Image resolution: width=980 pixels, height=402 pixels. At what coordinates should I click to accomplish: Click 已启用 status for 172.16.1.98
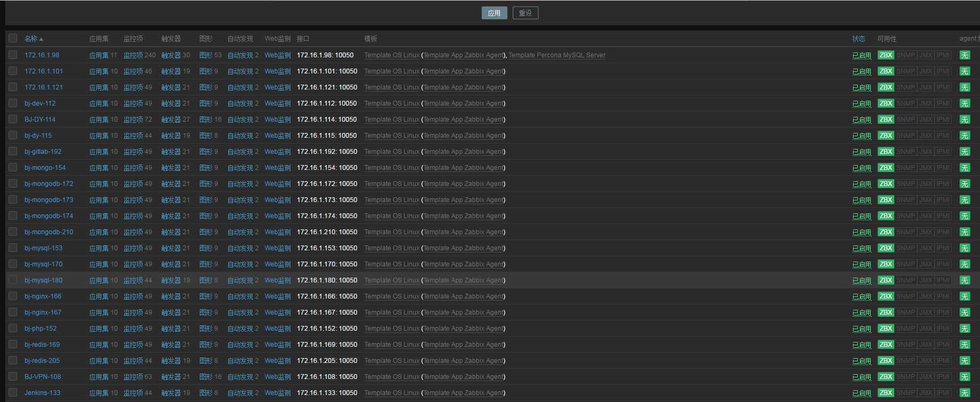(862, 55)
